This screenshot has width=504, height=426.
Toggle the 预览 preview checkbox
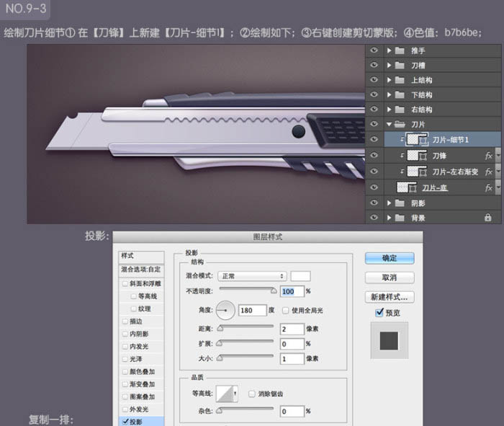(x=379, y=312)
